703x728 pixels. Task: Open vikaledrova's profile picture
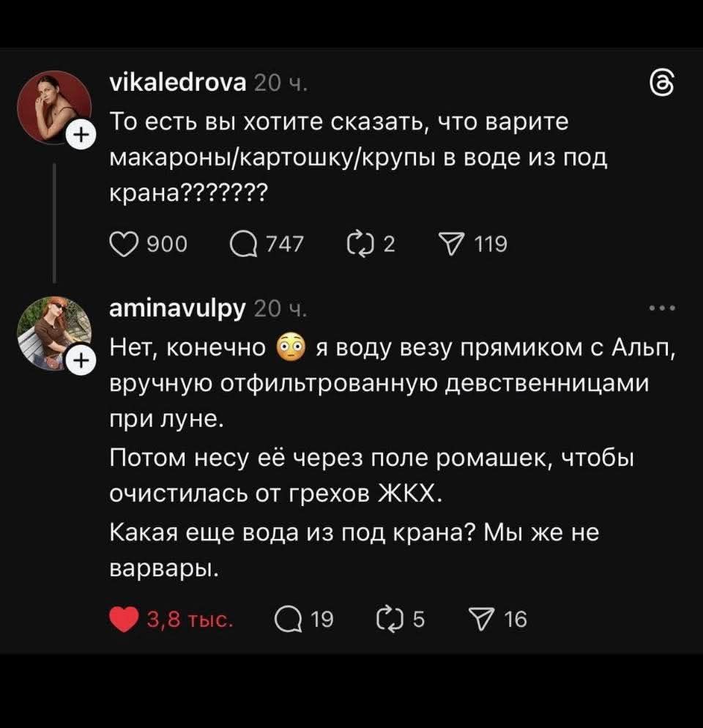coord(52,105)
